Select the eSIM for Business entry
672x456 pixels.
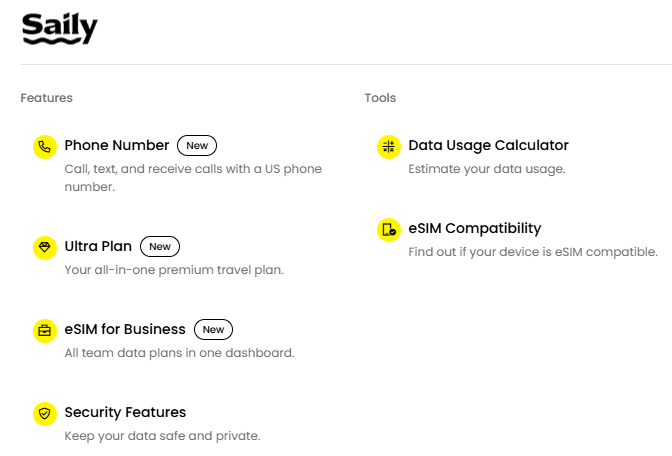(125, 329)
